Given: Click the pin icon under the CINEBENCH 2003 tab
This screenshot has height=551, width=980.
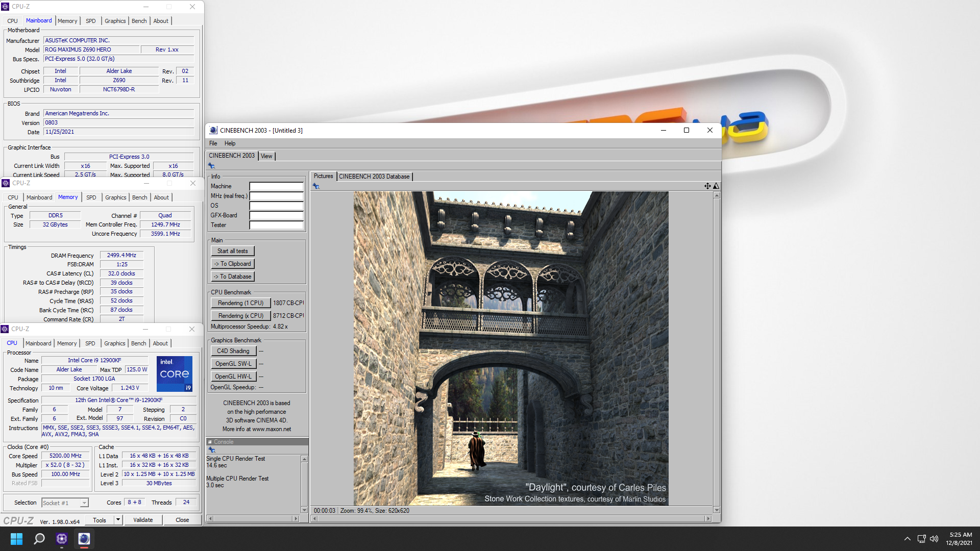Looking at the screenshot, I should click(211, 166).
